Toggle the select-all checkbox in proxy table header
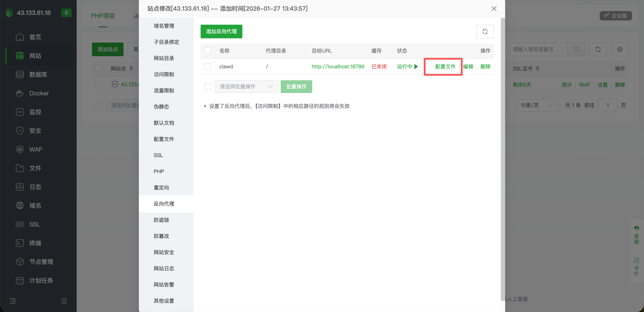This screenshot has width=644, height=312. coord(207,51)
